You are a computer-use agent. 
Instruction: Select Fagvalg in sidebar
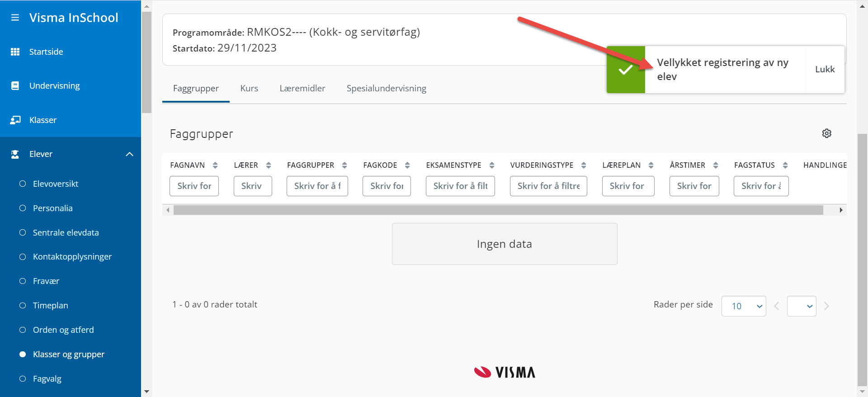pyautogui.click(x=47, y=379)
